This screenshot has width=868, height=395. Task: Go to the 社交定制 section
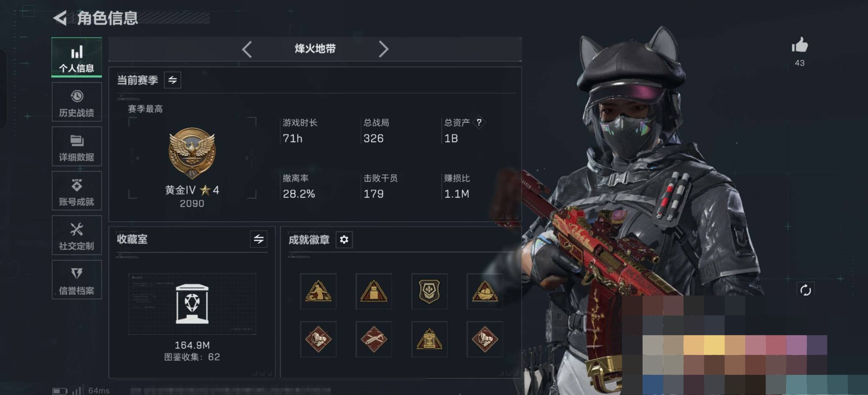pyautogui.click(x=77, y=235)
